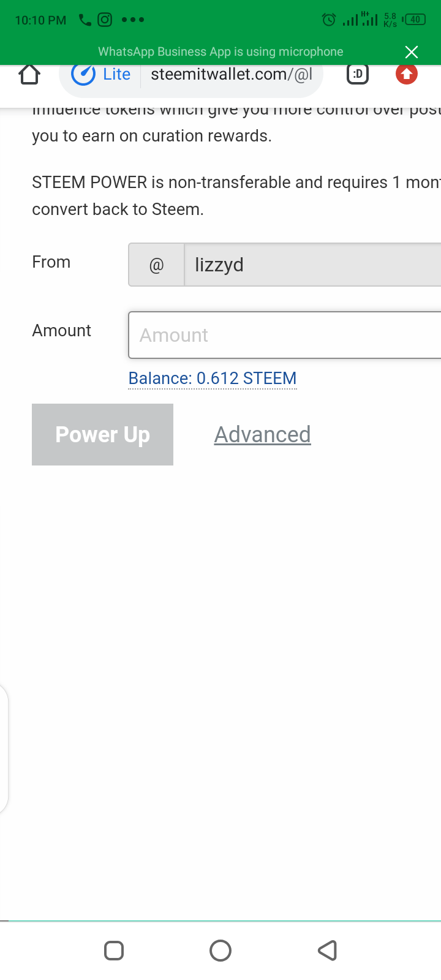
Task: Expand the Advanced options link
Action: pos(262,434)
